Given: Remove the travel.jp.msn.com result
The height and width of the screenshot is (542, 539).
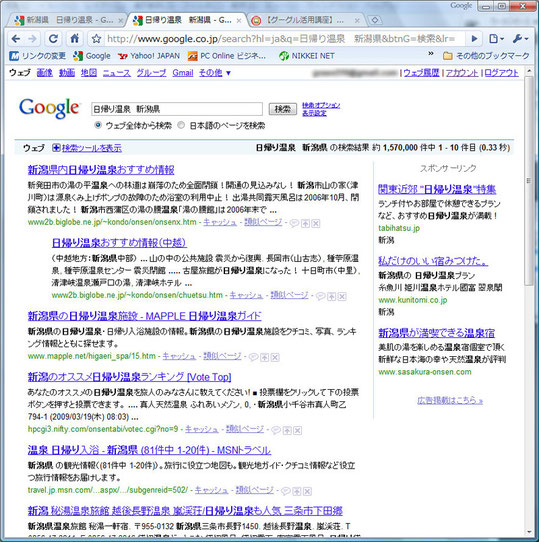Looking at the screenshot, I should coord(307,491).
